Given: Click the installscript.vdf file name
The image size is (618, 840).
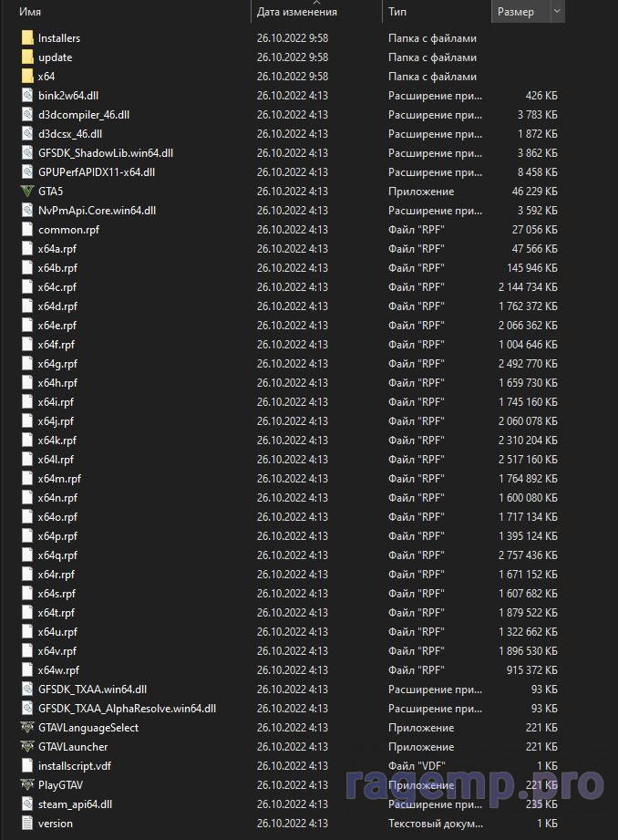Looking at the screenshot, I should point(75,765).
